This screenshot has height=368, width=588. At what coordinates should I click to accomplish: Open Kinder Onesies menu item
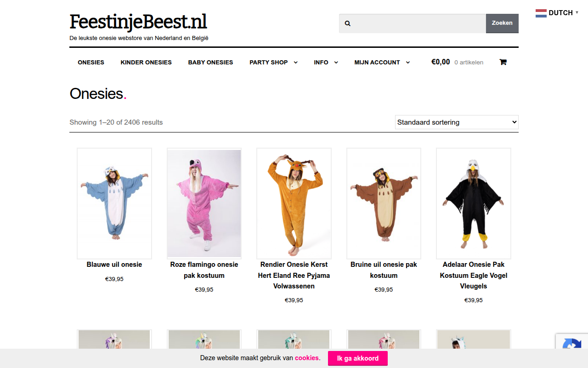pyautogui.click(x=146, y=63)
